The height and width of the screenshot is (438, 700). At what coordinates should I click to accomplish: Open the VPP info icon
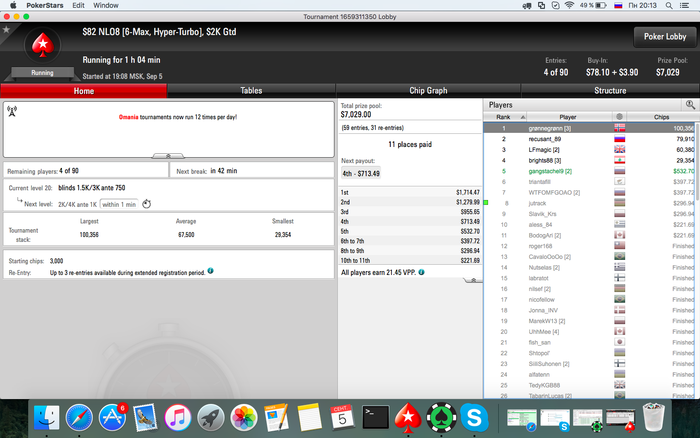pos(421,272)
